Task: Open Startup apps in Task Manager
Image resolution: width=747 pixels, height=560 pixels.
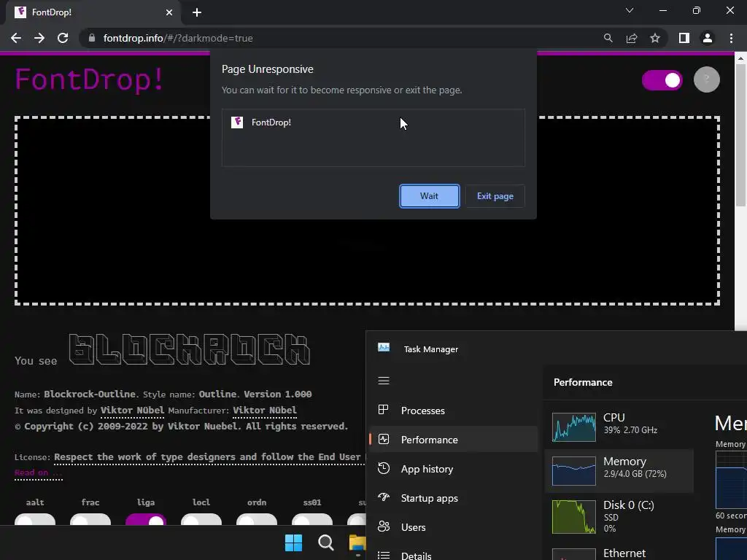Action: 454,498
